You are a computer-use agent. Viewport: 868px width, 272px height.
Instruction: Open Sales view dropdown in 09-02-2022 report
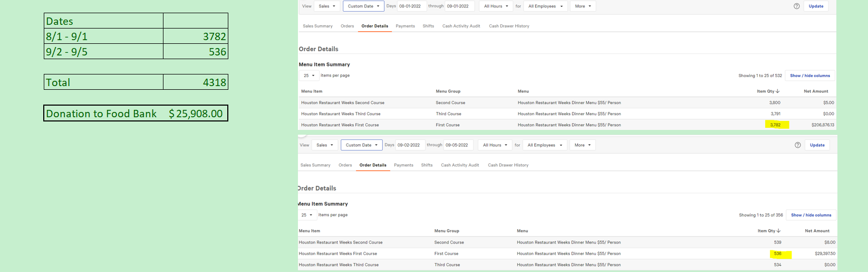[325, 145]
